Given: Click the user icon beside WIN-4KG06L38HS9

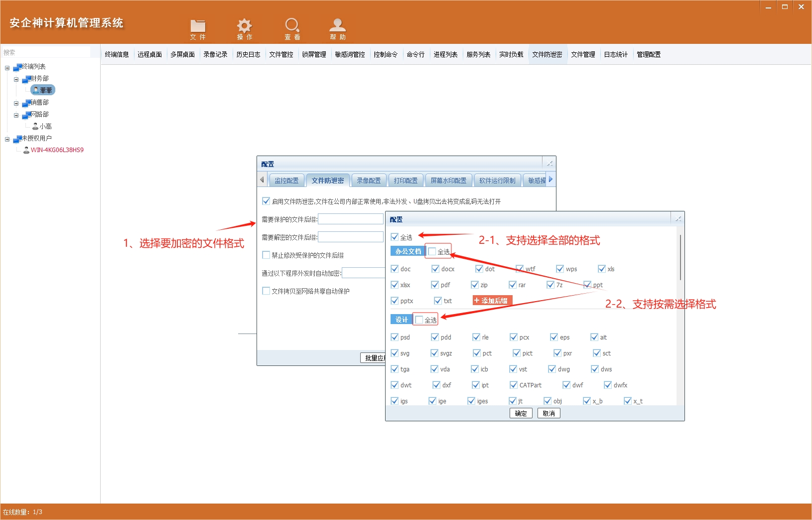Looking at the screenshot, I should click(x=26, y=150).
